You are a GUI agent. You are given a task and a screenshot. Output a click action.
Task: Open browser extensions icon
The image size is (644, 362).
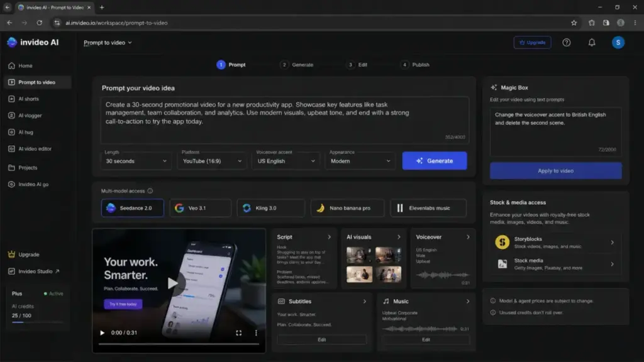point(591,23)
